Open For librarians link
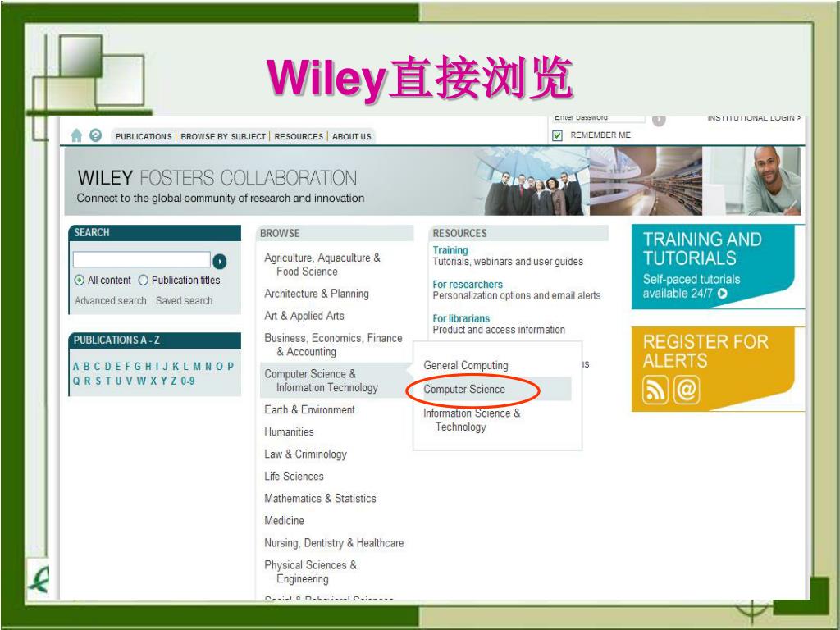Image resolution: width=840 pixels, height=630 pixels. click(x=461, y=319)
